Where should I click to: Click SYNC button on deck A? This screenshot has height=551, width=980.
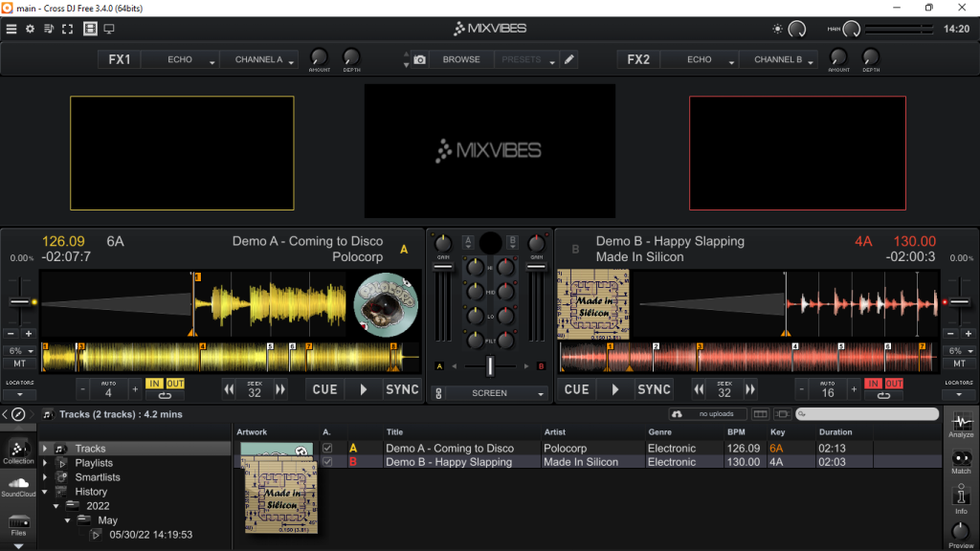coord(402,390)
